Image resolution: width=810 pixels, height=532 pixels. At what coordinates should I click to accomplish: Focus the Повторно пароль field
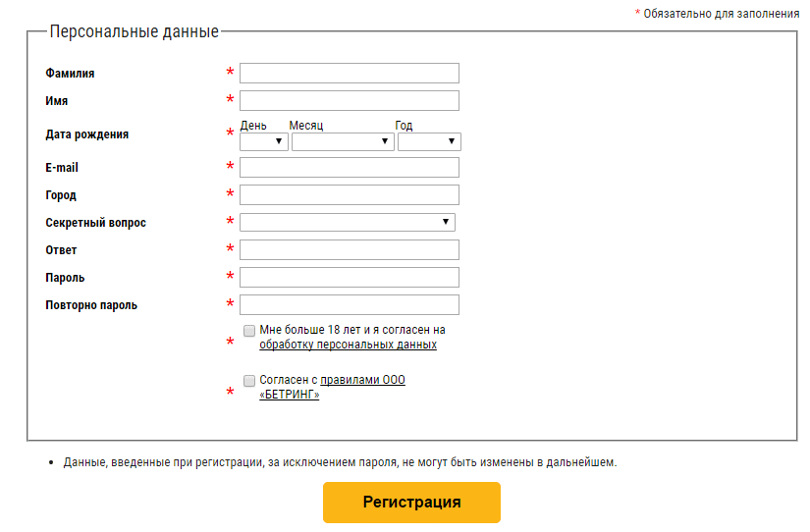349,304
